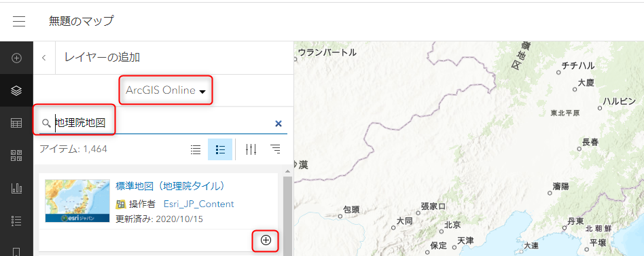Add the 標準地図 layer with plus button

[266, 240]
